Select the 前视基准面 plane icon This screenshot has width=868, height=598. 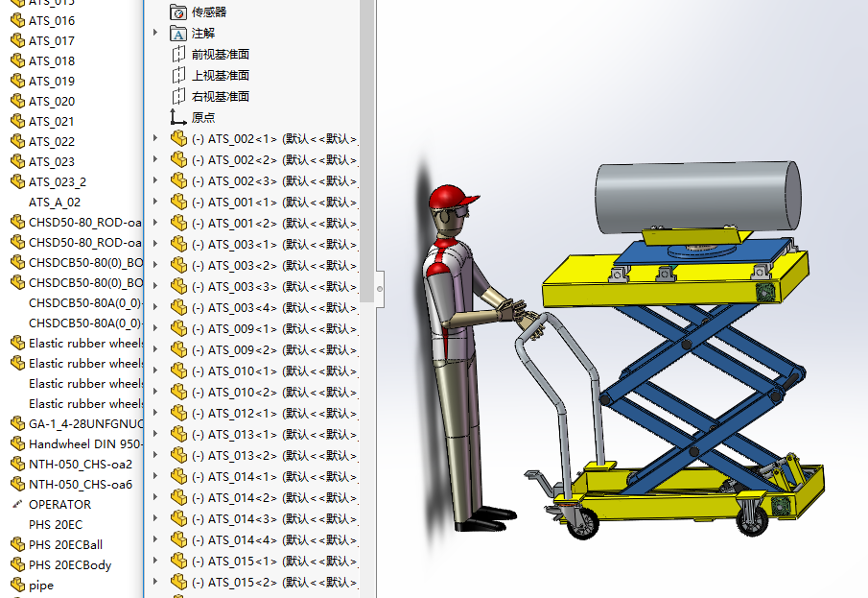tap(178, 55)
